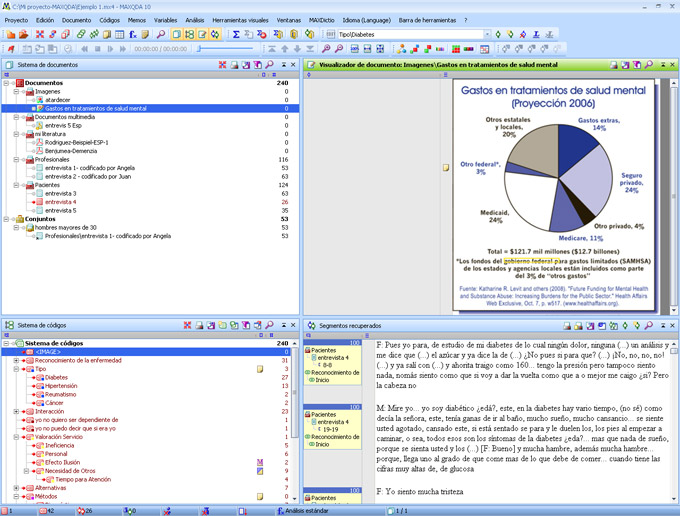Click the yellow memo marker beside the pie chart
The width and height of the screenshot is (680, 516).
[446, 168]
